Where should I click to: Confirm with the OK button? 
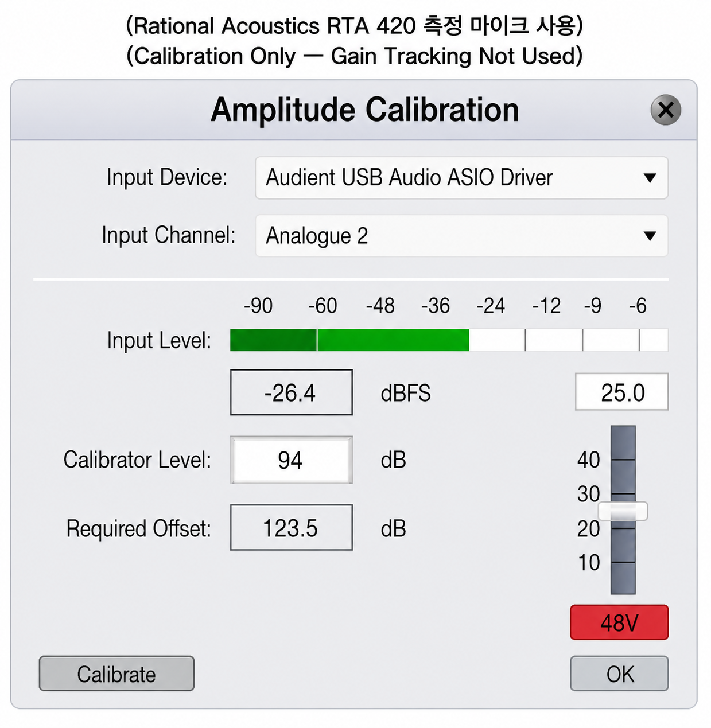click(x=619, y=674)
